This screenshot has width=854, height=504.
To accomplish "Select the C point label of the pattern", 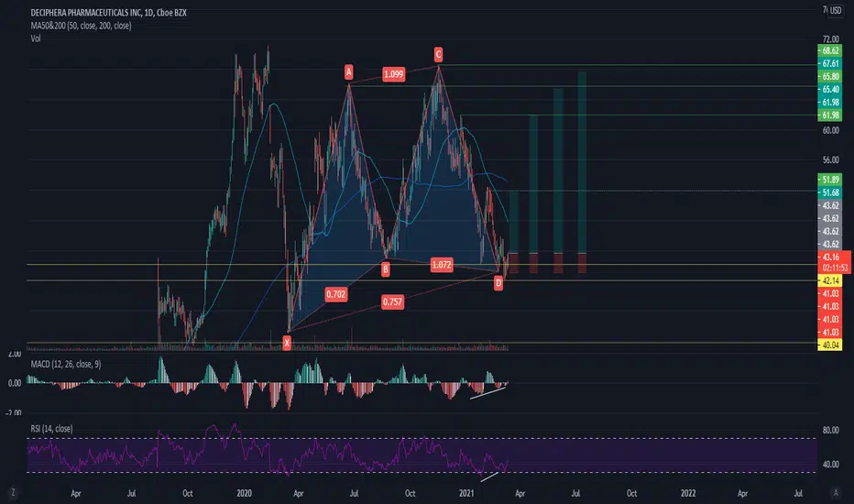I will click(x=438, y=54).
